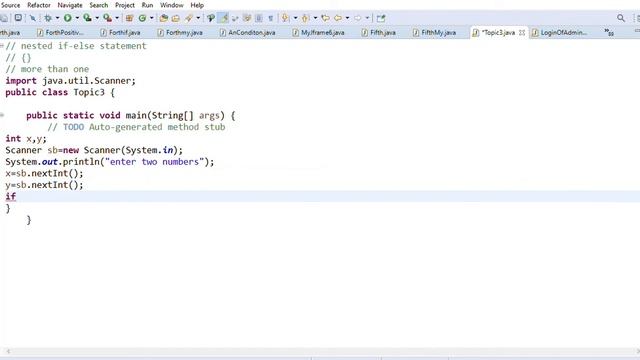Open the Forward history dropdown arrow

click(367, 18)
